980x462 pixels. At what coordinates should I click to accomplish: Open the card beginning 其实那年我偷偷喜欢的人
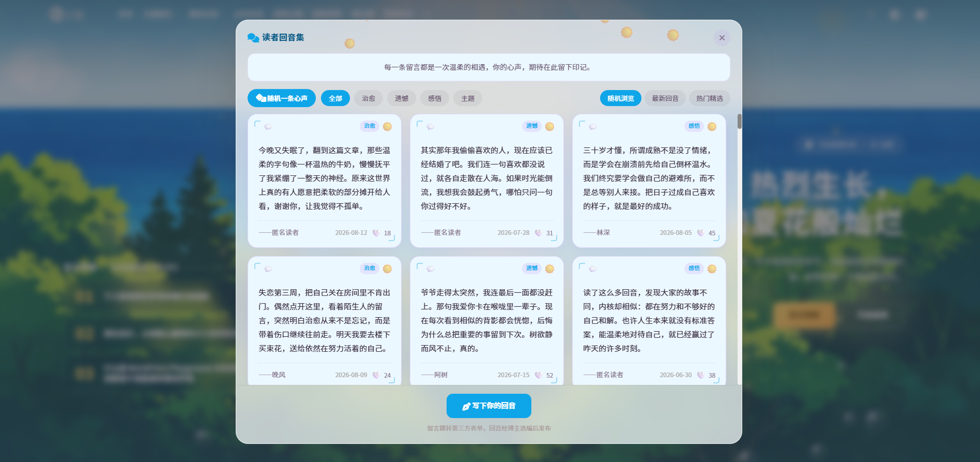(x=487, y=181)
